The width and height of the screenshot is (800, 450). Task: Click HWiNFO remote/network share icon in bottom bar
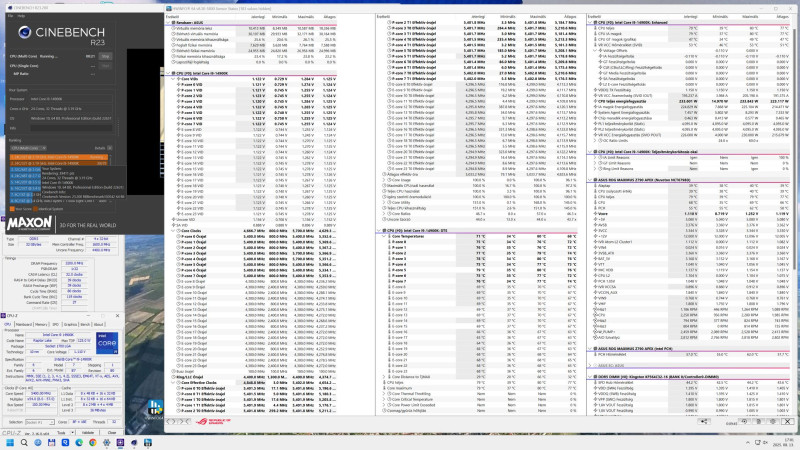(704, 421)
